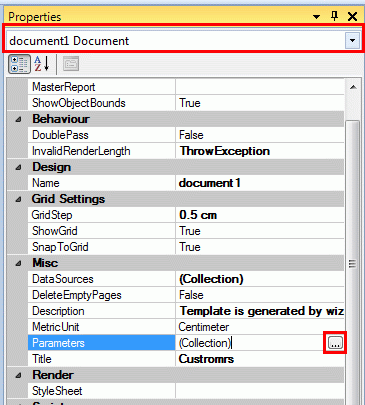This screenshot has height=405, width=365.
Task: Edit the 0.5 cm GridStep value
Action: click(260, 215)
